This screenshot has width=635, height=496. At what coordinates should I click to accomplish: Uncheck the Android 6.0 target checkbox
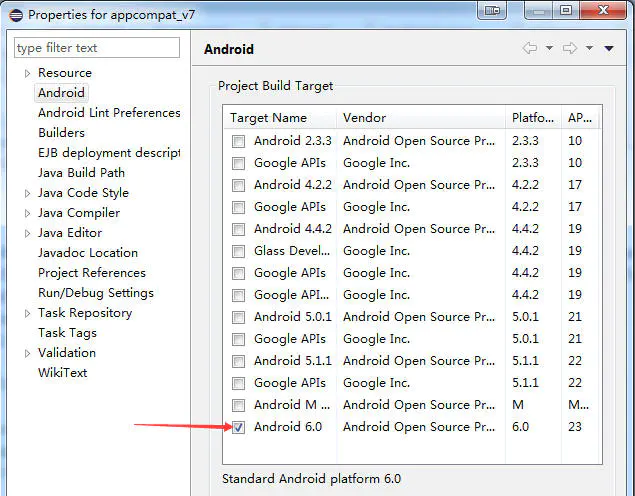pyautogui.click(x=238, y=427)
